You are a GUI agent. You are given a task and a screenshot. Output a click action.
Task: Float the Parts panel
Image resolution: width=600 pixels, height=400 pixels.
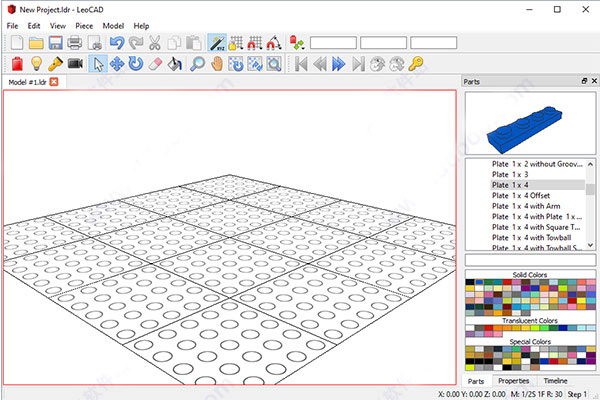pos(583,81)
